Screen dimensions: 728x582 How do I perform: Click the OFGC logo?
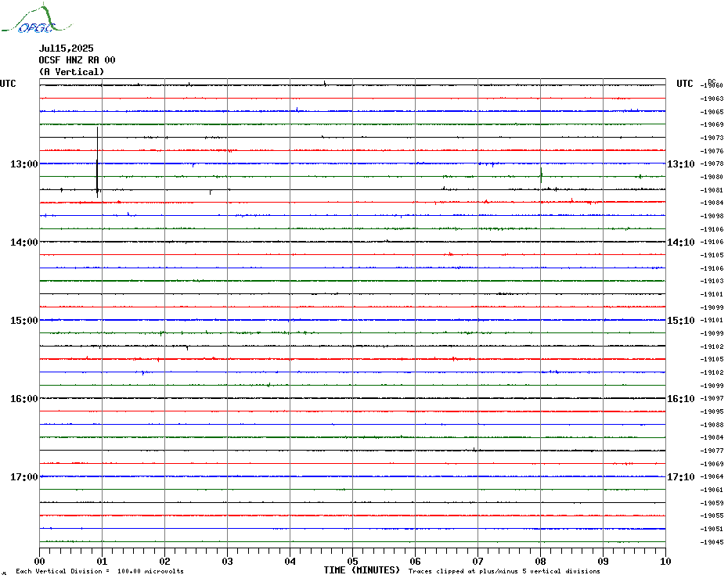point(36,19)
